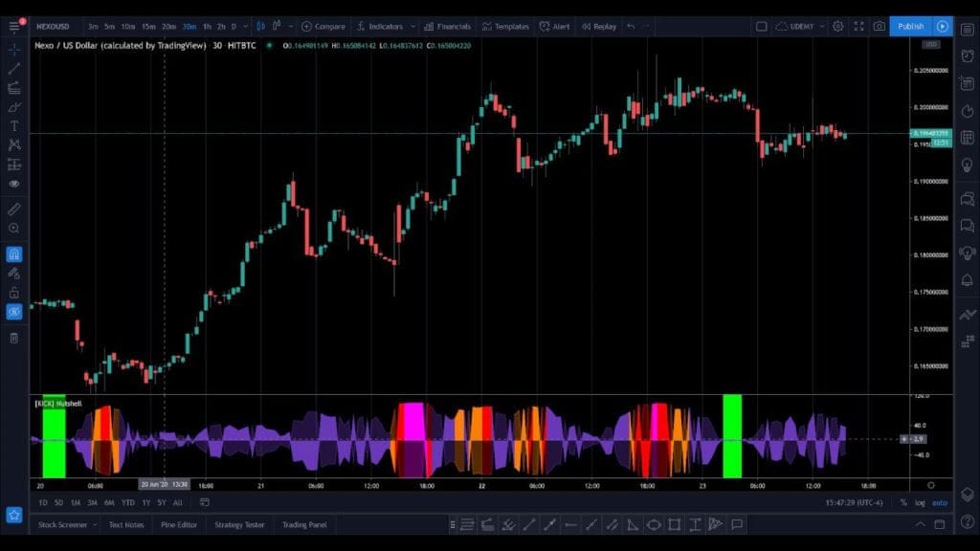Toggle stay in drawing mode pencil
The image size is (980, 551).
point(14,274)
